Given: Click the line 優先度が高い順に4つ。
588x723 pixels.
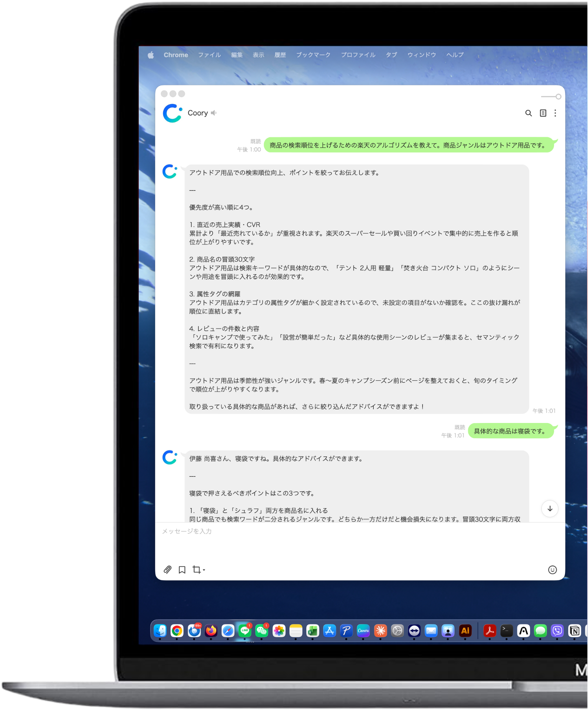Looking at the screenshot, I should (221, 207).
